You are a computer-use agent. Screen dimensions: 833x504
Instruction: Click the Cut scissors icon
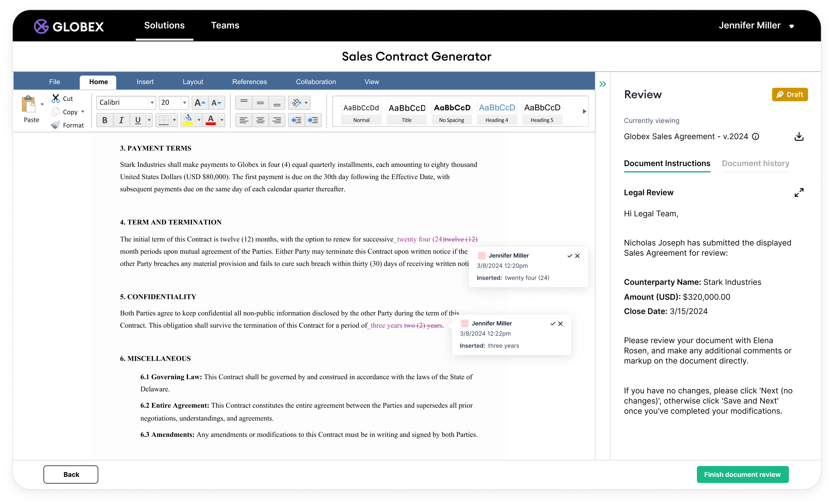tap(56, 98)
